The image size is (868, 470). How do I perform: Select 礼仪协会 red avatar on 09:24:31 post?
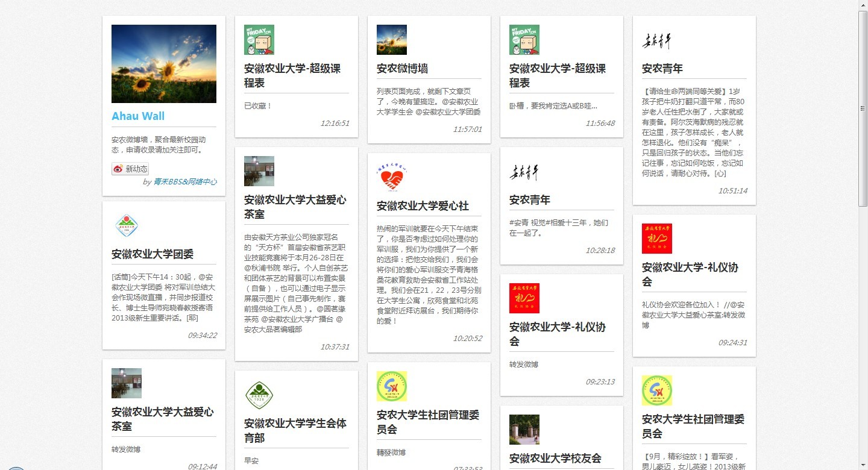[x=656, y=239]
